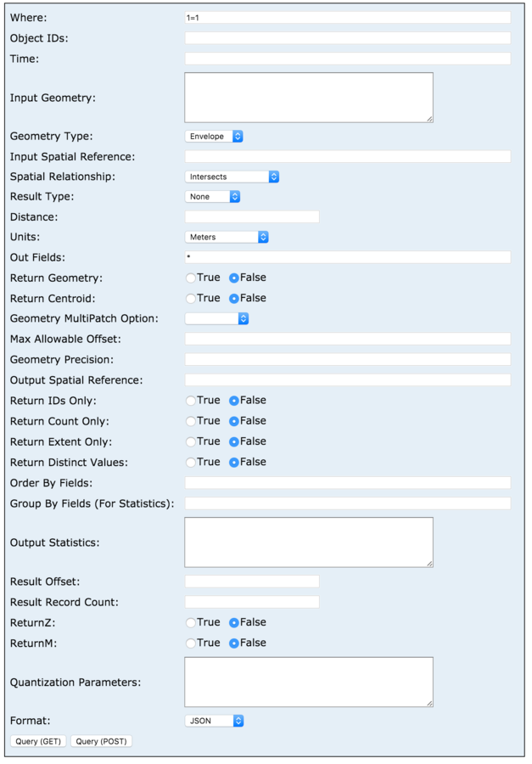Set Return Extent Only to False
The image size is (532, 764).
[234, 441]
